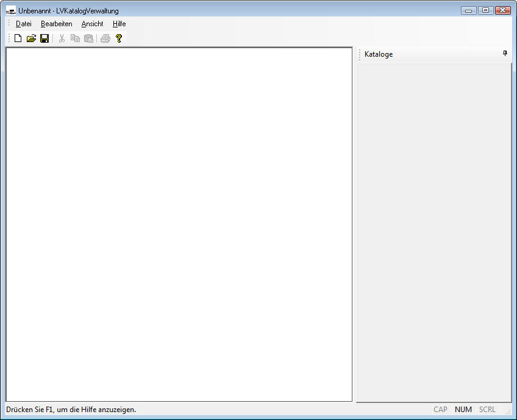This screenshot has height=420, width=517.
Task: Open help with the question mark icon
Action: click(x=119, y=38)
